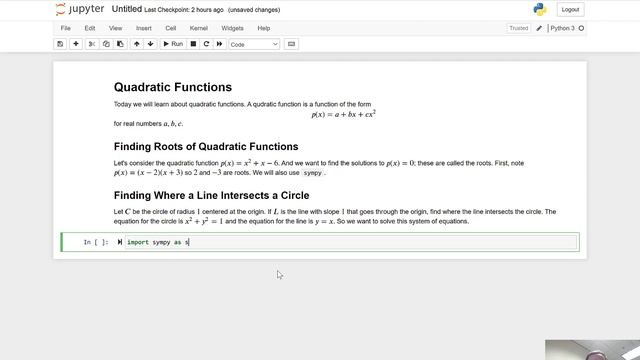
Task: Paste cells below icon
Action: (x=120, y=44)
